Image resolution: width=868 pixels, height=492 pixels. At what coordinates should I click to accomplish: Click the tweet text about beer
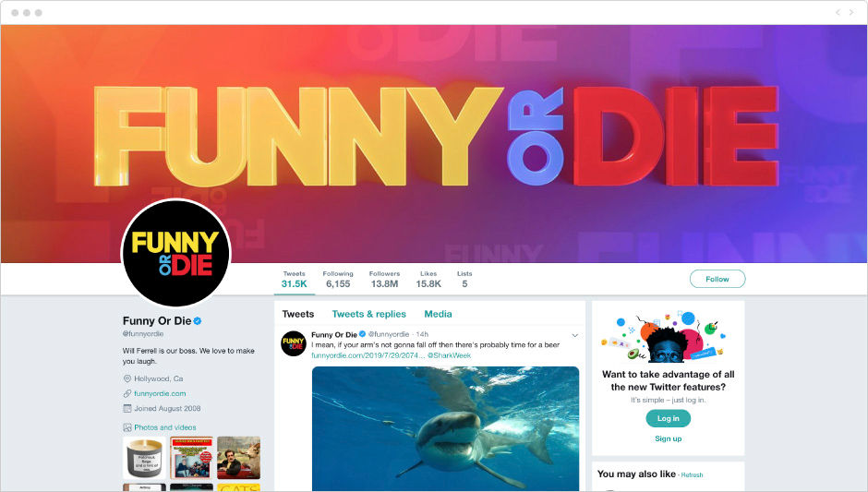435,345
